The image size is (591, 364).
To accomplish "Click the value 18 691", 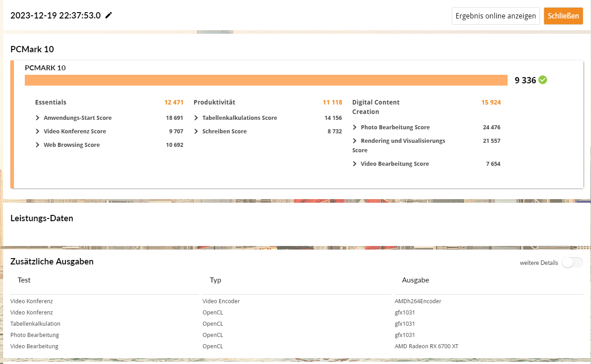I will 174,118.
